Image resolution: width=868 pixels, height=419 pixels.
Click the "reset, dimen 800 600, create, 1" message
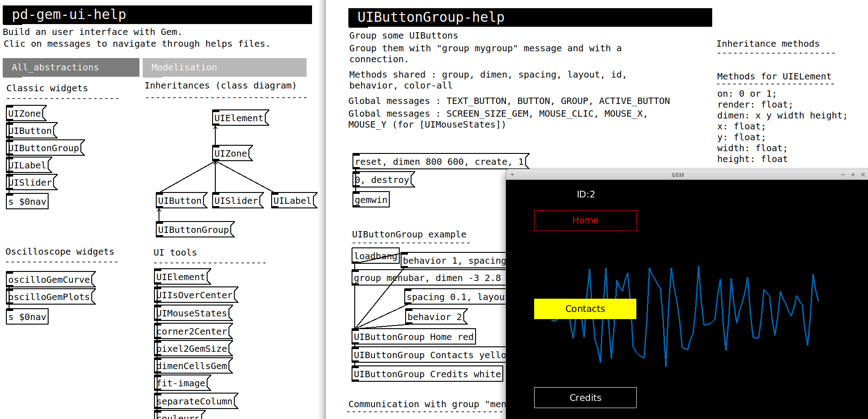click(x=440, y=162)
